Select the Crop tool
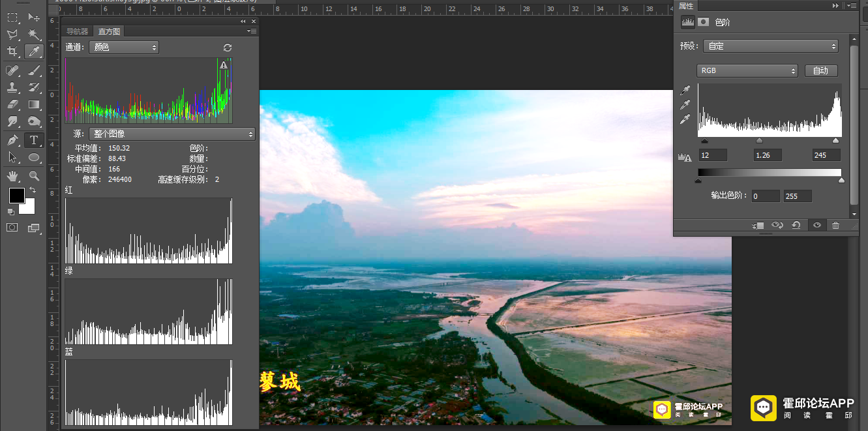868x431 pixels. 12,52
